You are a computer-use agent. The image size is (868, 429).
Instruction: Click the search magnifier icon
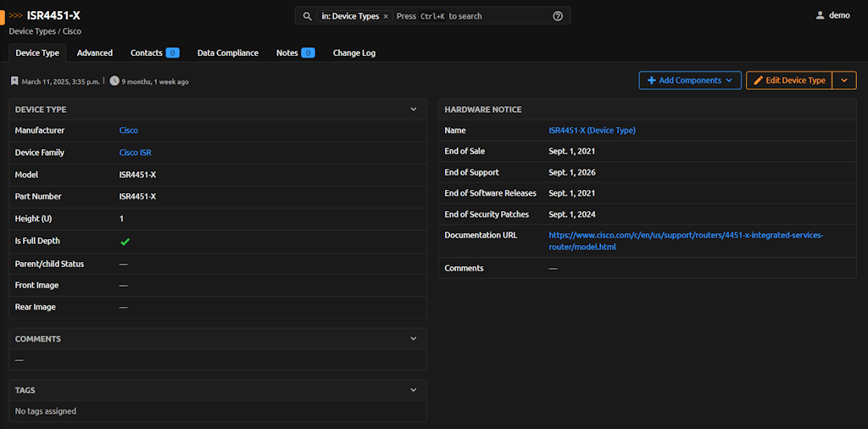[x=308, y=16]
